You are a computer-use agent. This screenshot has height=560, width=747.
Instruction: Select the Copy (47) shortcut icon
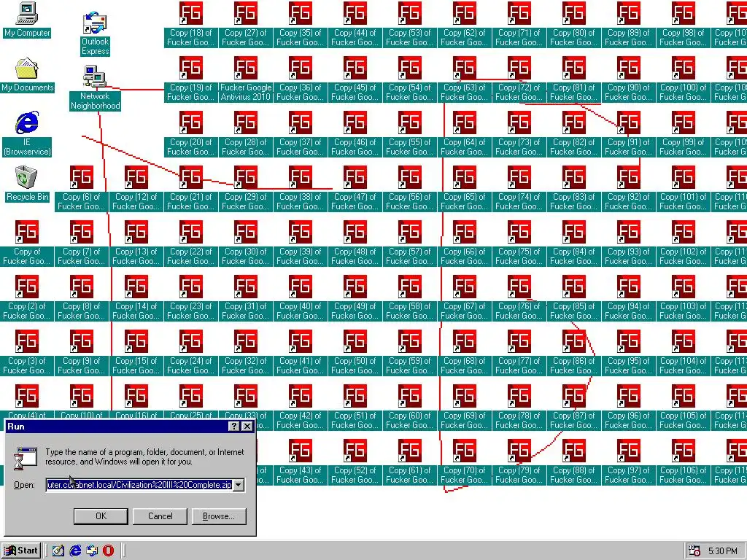355,189
